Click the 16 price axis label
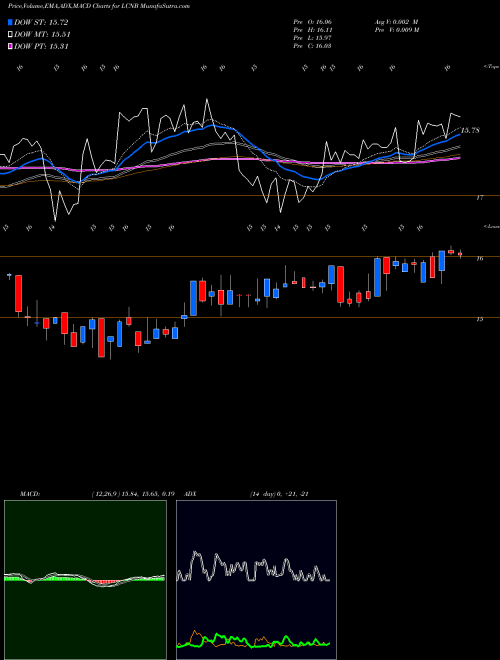Image resolution: width=500 pixels, height=660 pixels. (480, 258)
